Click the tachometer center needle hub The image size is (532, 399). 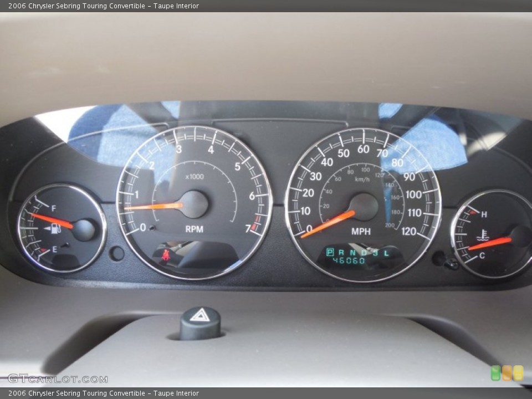pyautogui.click(x=194, y=204)
